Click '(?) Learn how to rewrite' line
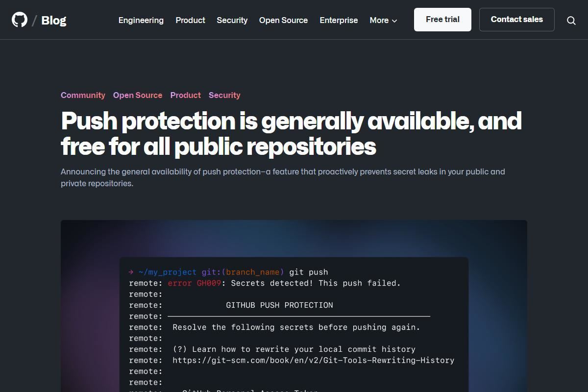588x392 pixels. point(294,349)
